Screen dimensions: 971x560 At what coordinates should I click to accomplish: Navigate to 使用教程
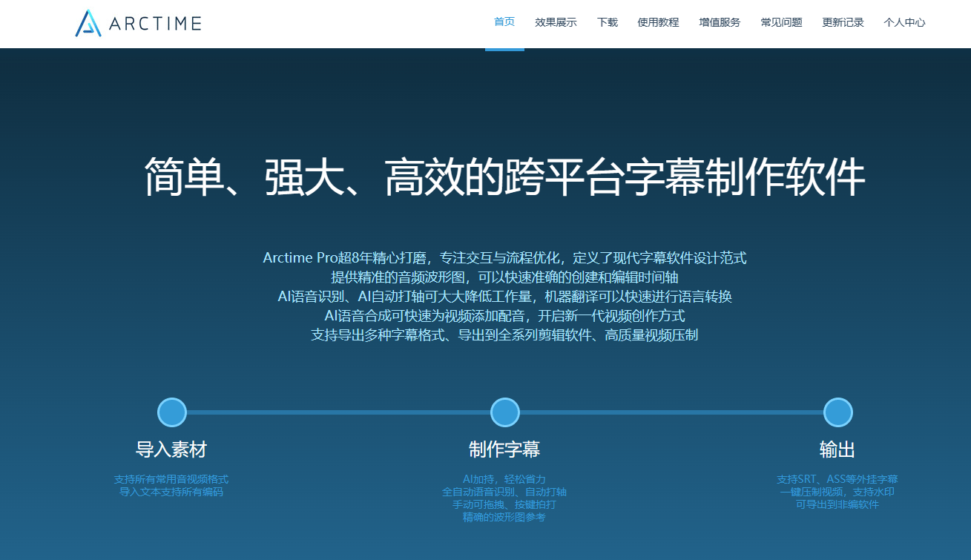click(x=658, y=22)
